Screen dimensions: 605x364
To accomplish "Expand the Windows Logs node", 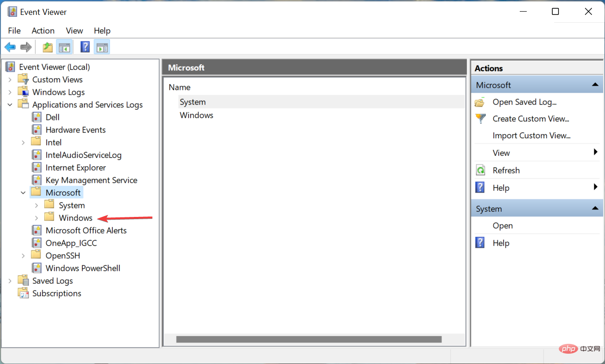I will click(x=10, y=92).
